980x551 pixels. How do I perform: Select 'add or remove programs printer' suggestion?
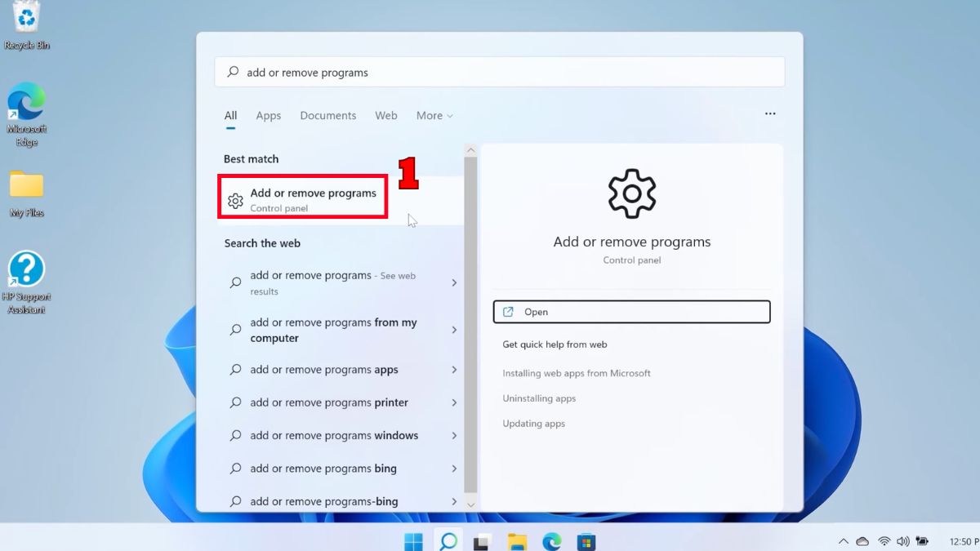pos(341,402)
